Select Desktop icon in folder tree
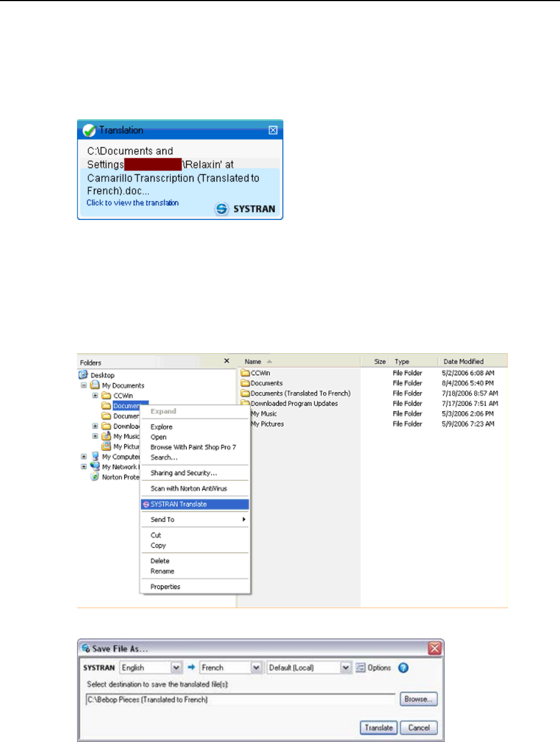The height and width of the screenshot is (742, 560). point(83,375)
